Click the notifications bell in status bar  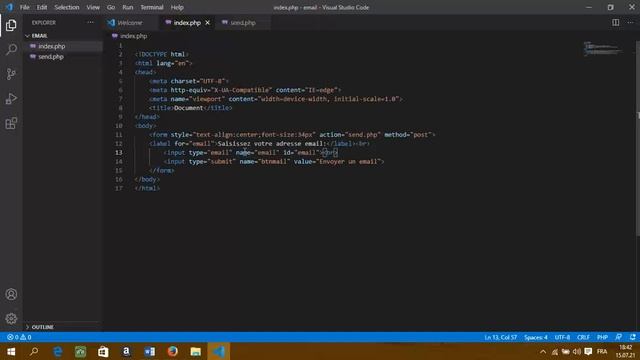click(632, 337)
